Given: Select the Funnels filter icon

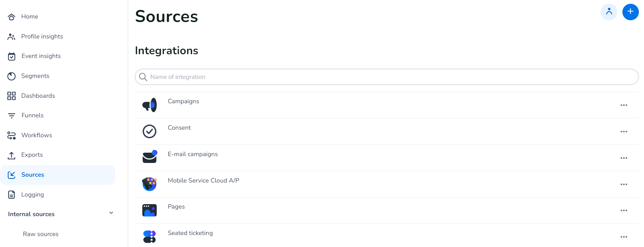Looking at the screenshot, I should point(11,115).
